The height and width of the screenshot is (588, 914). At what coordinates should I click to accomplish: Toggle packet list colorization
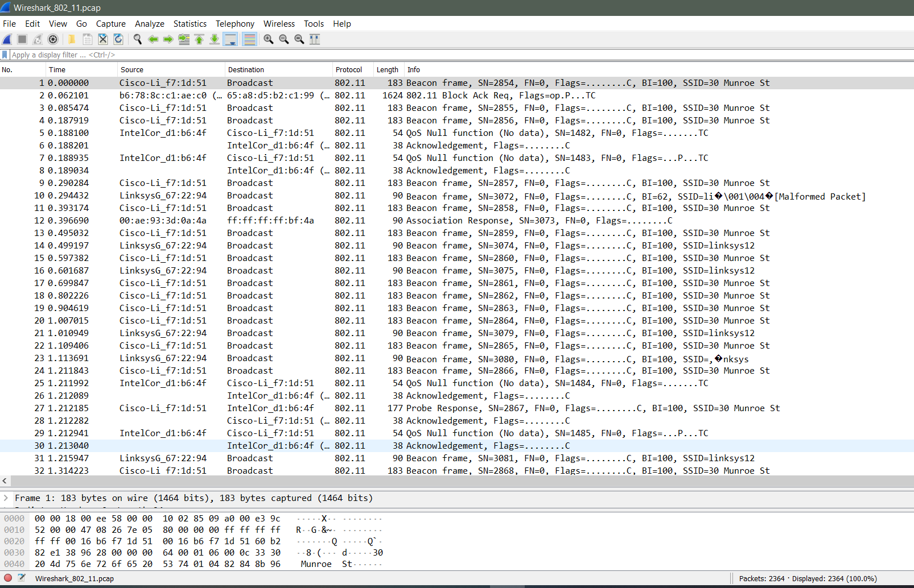[x=249, y=39]
